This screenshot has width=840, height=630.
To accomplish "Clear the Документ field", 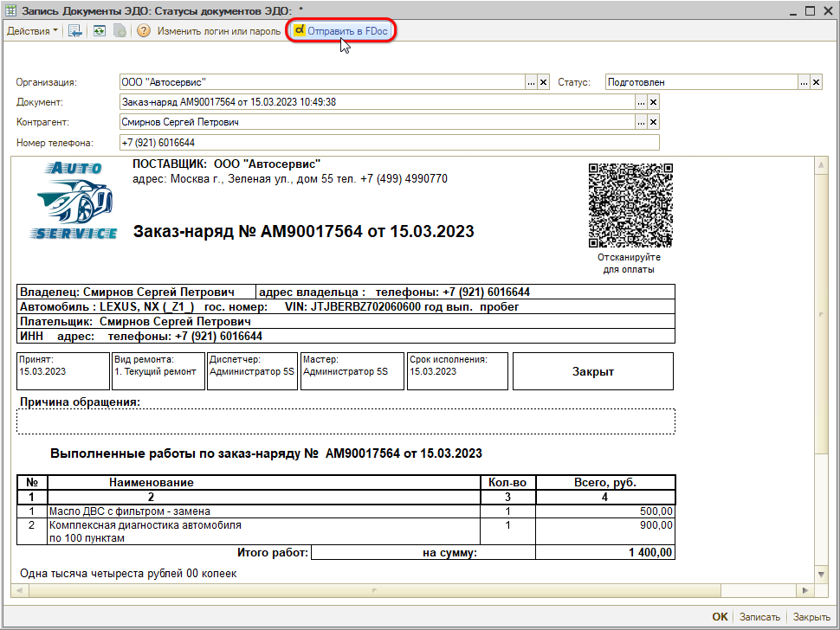I will 653,102.
